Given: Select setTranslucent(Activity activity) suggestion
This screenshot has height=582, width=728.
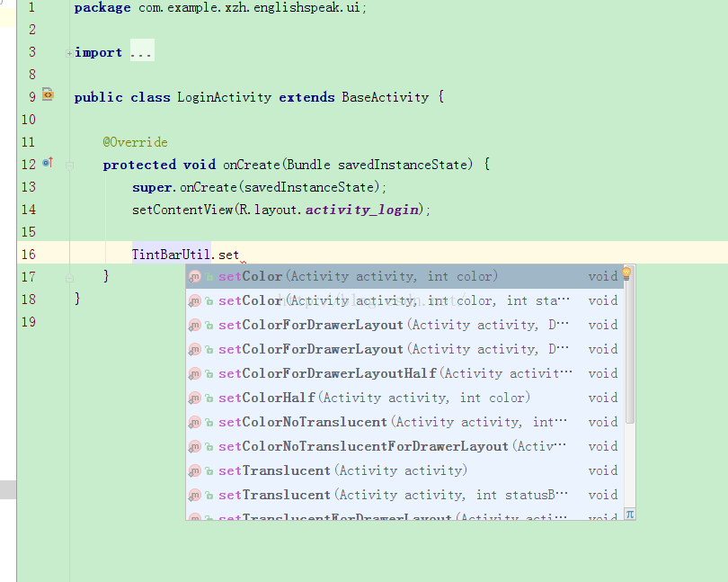Looking at the screenshot, I should pyautogui.click(x=404, y=470).
